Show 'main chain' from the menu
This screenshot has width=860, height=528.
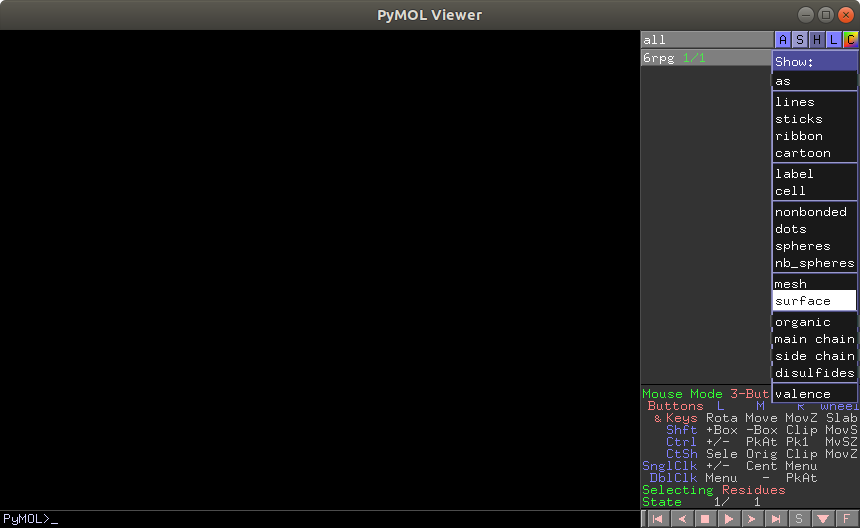[814, 339]
